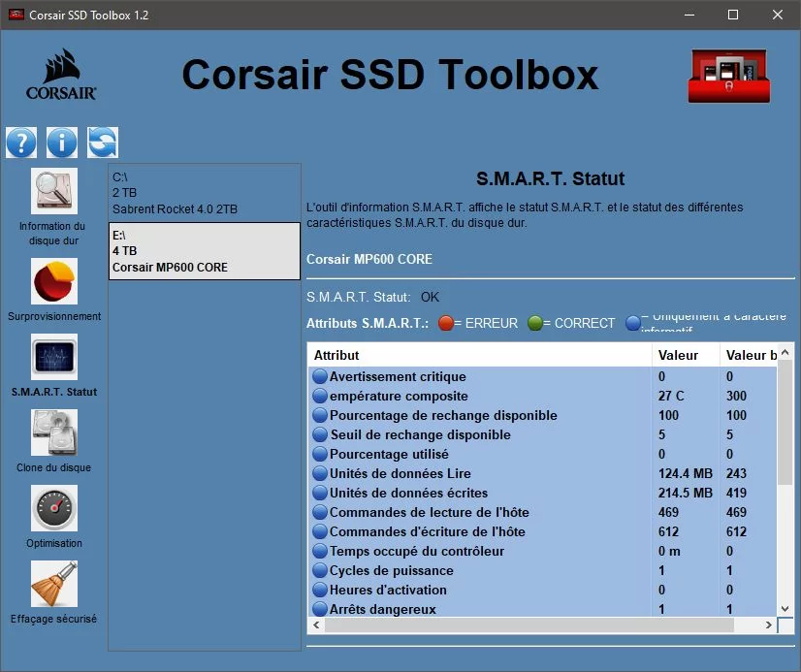
Task: Open the Help question mark icon
Action: click(21, 143)
